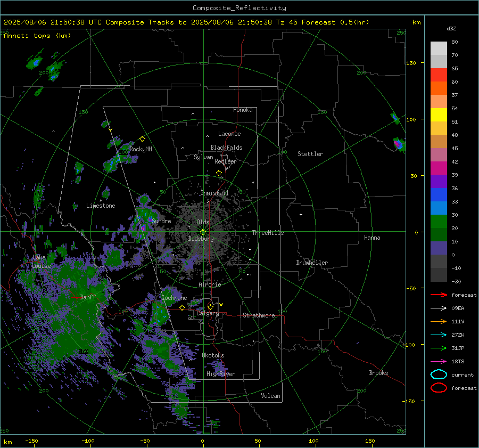Click the Hanna label
The width and height of the screenshot is (479, 448).
tap(372, 238)
